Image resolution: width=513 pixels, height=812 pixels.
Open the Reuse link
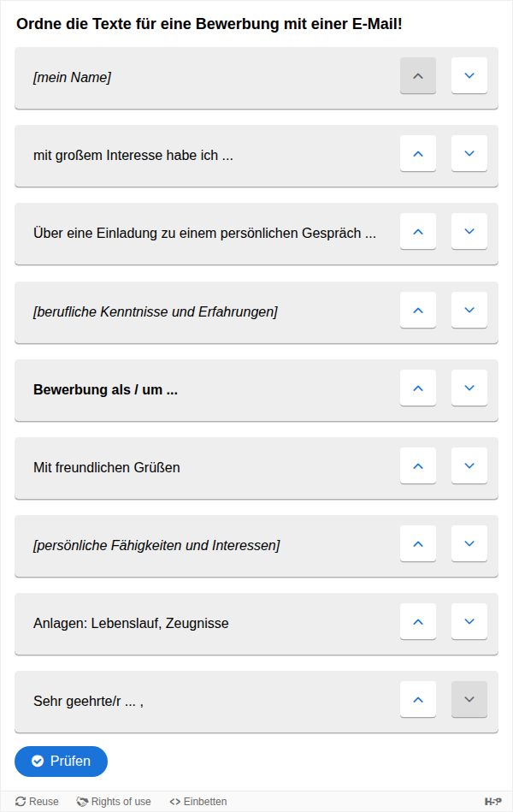tap(37, 802)
